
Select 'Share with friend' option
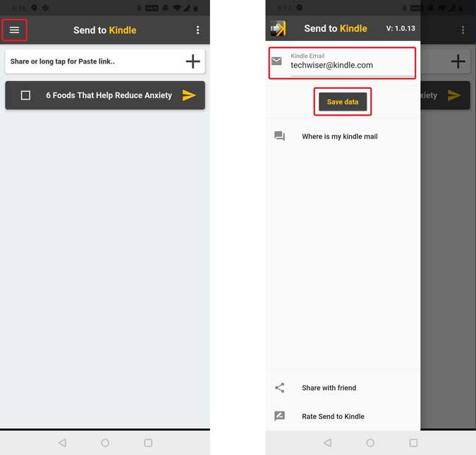click(x=329, y=388)
